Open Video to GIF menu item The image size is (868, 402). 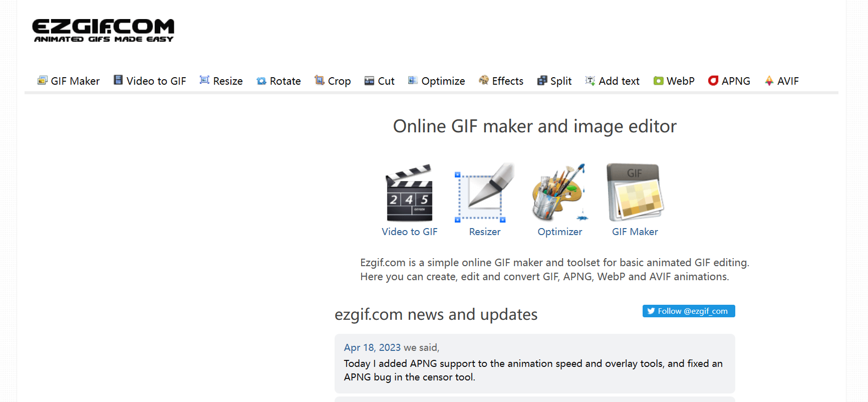[x=150, y=81]
